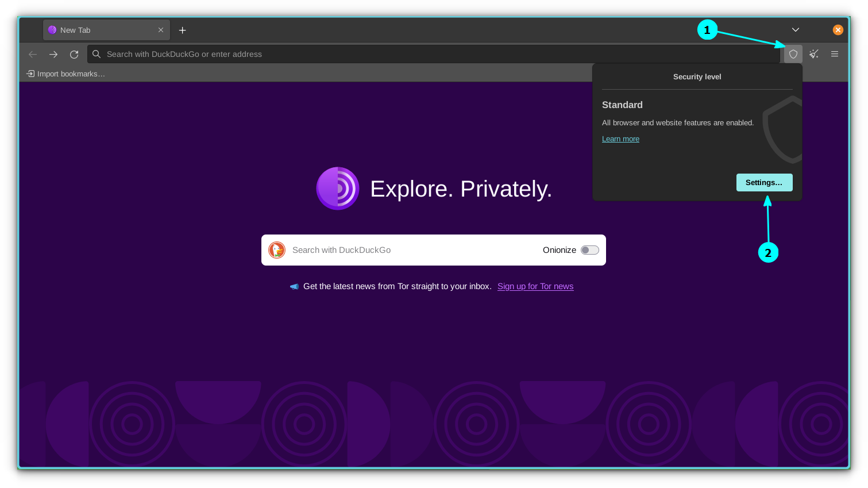Reload the current page
Viewport: 868px width, 488px height.
(74, 54)
